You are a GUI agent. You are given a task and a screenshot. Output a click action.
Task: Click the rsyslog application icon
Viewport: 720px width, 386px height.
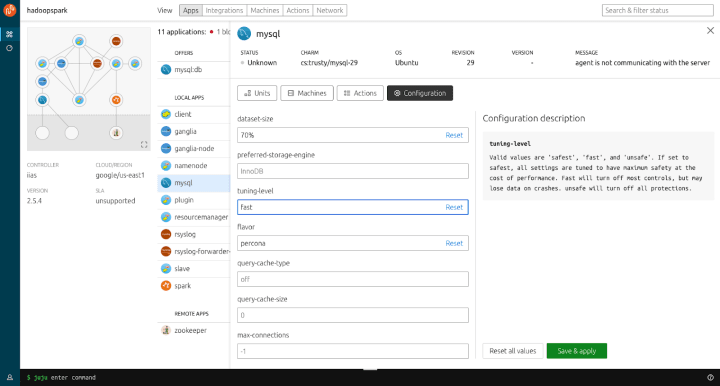[166, 234]
